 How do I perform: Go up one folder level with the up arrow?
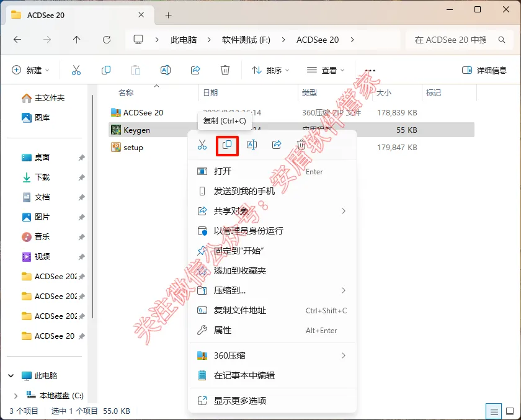click(x=76, y=40)
